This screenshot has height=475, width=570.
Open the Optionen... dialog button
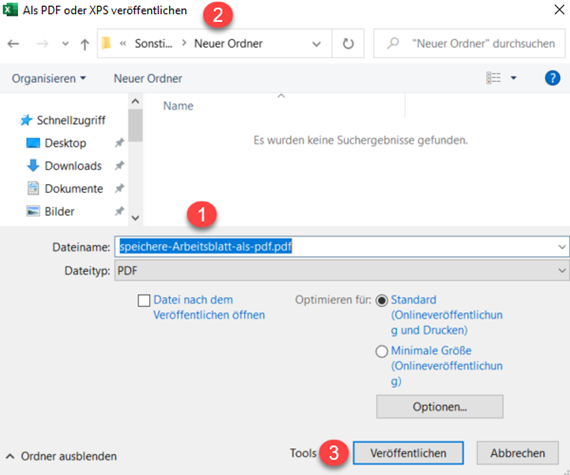[439, 407]
